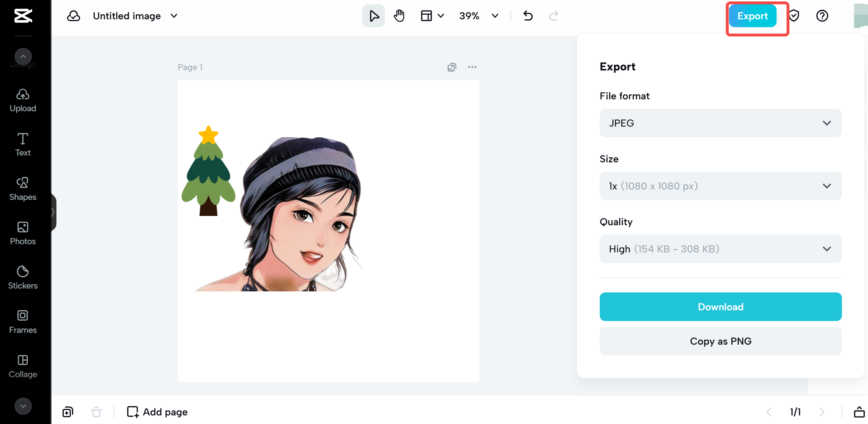868x424 pixels.
Task: Select the cursor selection tool
Action: 373,15
